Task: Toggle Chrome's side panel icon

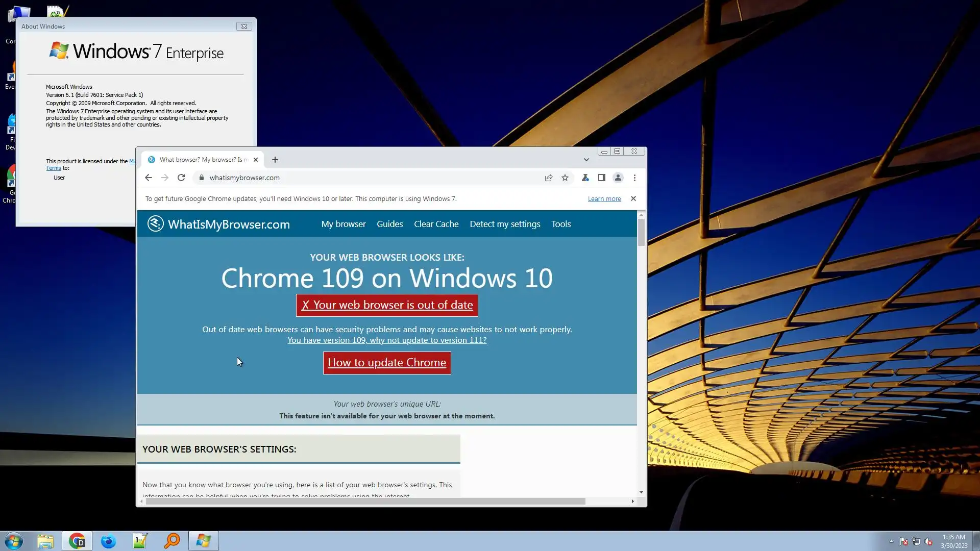Action: [602, 178]
